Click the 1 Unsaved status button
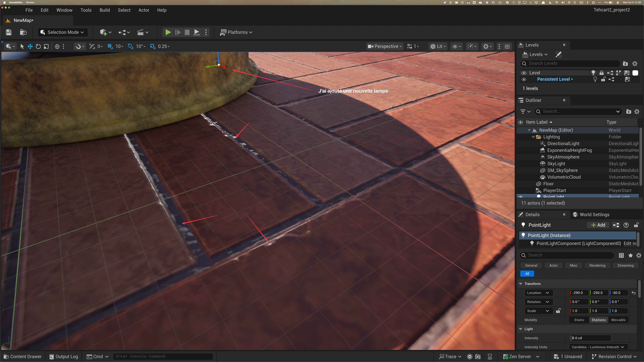Image resolution: width=644 pixels, height=362 pixels. 568,356
